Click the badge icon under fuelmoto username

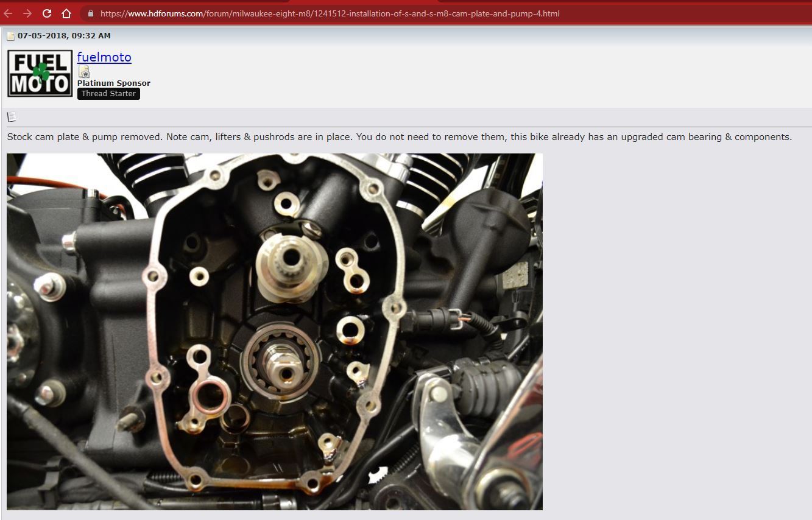pos(84,72)
